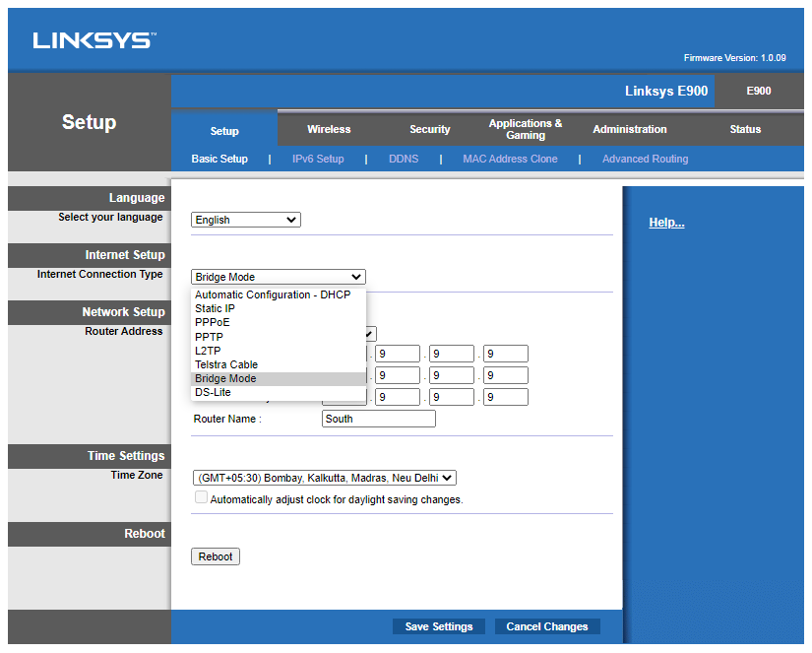Select Telstra Cable option
The image size is (812, 653).
tap(226, 364)
